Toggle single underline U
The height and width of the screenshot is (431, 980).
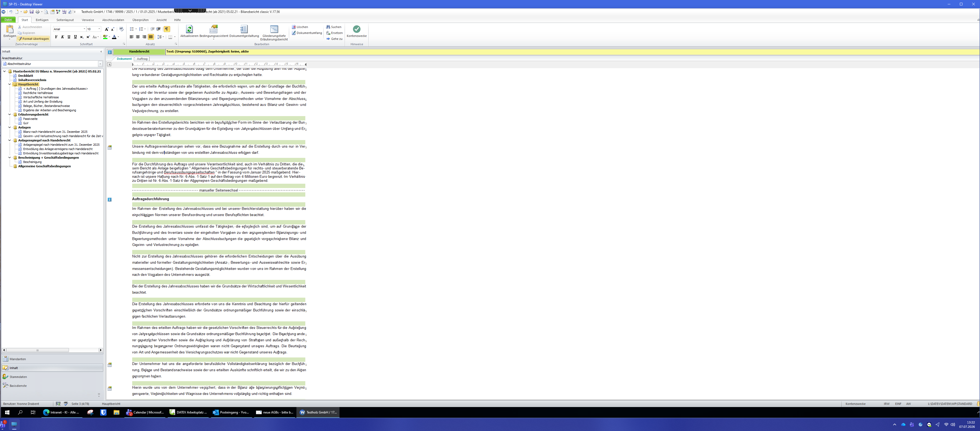pyautogui.click(x=69, y=37)
